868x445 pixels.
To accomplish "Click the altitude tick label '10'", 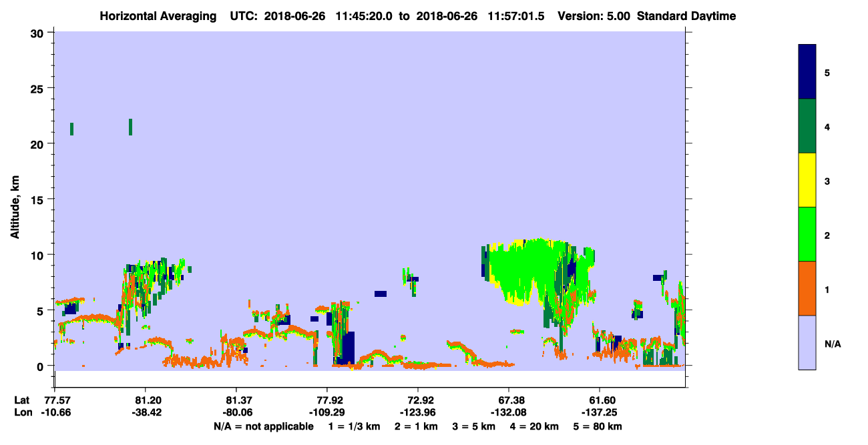I will [39, 255].
